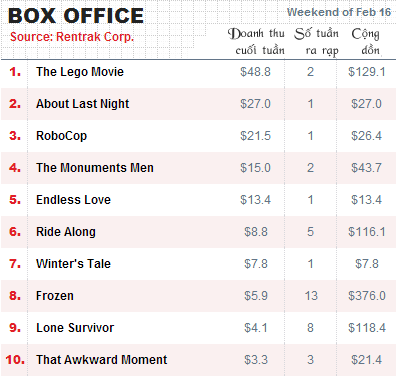Select The Lego Movie title
This screenshot has width=396, height=376.
pyautogui.click(x=80, y=72)
